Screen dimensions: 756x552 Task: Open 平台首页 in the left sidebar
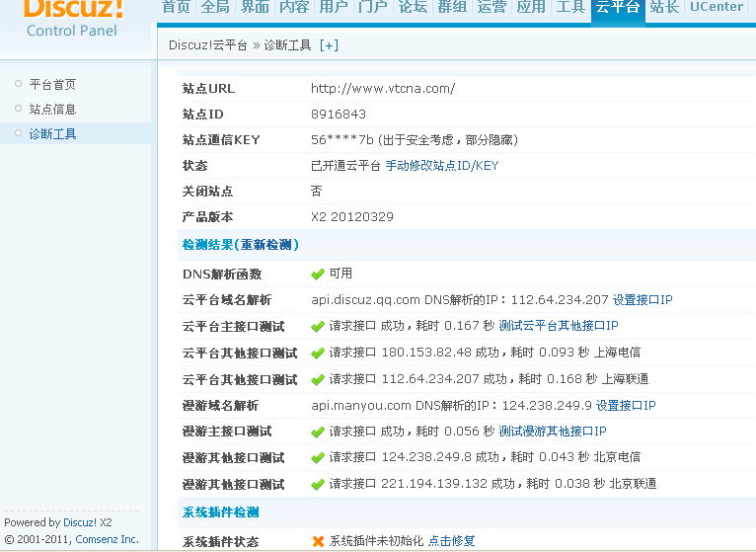(x=52, y=85)
